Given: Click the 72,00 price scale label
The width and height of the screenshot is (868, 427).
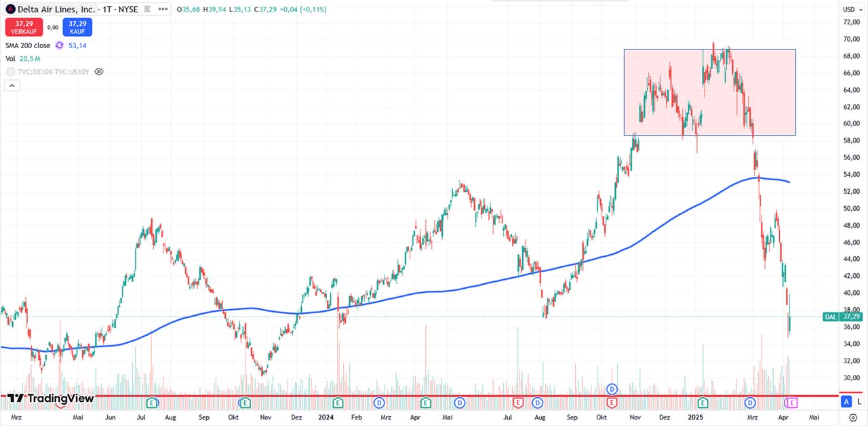Looking at the screenshot, I should coord(851,22).
